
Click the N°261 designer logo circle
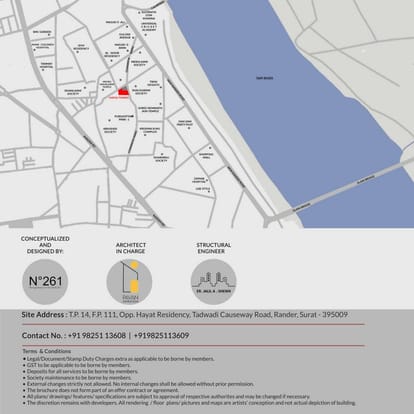pos(45,282)
